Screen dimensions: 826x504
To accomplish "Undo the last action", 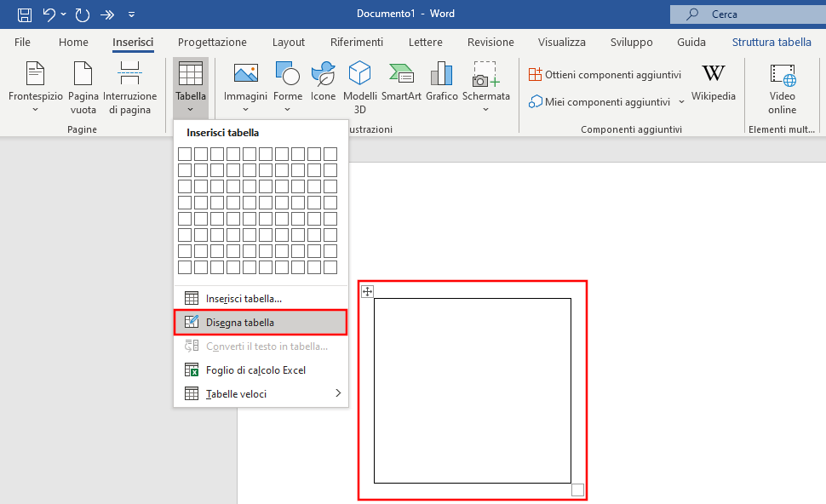I will click(49, 14).
